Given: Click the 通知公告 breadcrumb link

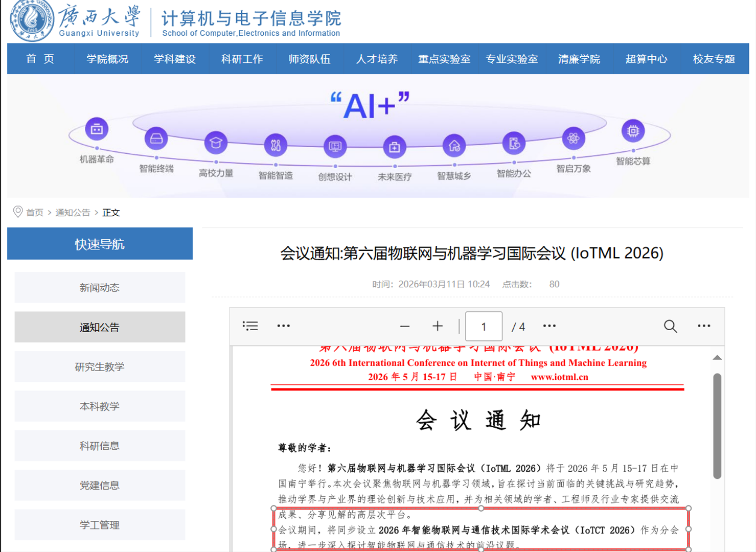Looking at the screenshot, I should (73, 213).
